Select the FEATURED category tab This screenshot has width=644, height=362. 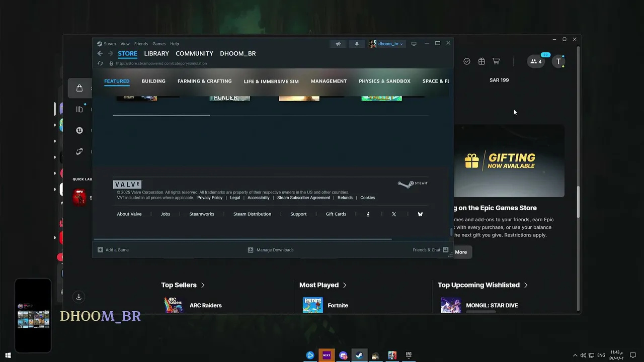117,81
